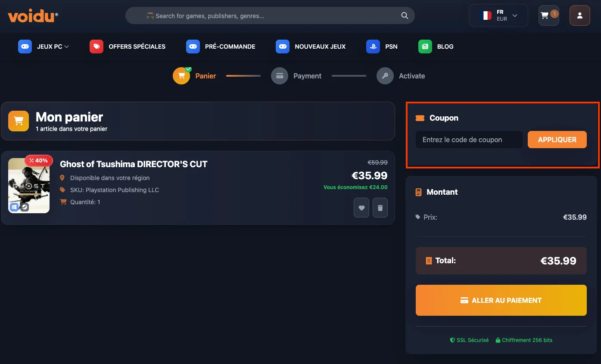601x364 pixels.
Task: Click the search magnifier icon
Action: click(404, 15)
